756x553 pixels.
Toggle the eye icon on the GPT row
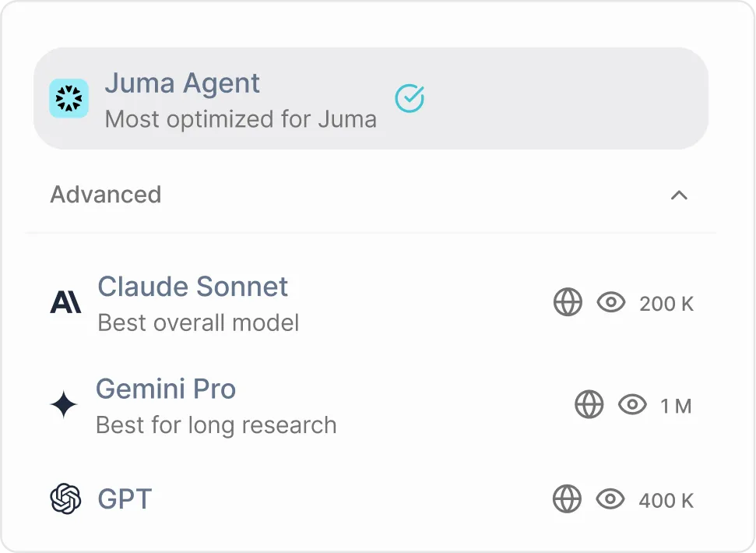(x=611, y=499)
